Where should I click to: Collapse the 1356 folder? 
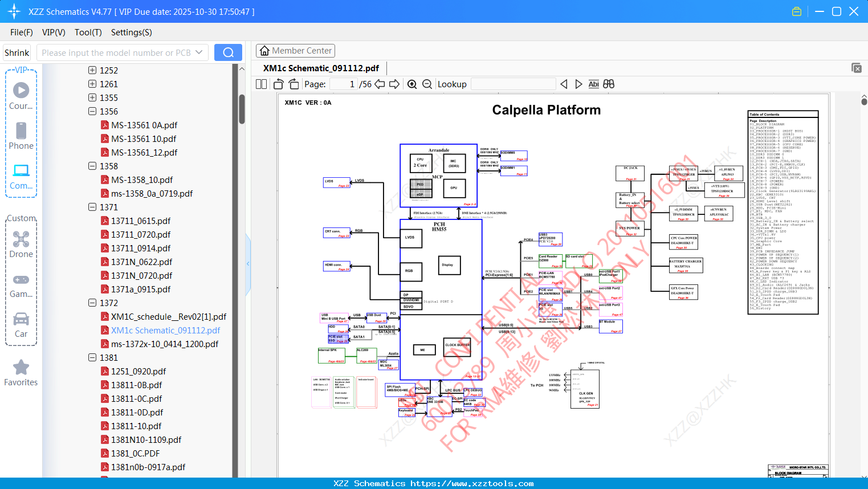pos(92,111)
